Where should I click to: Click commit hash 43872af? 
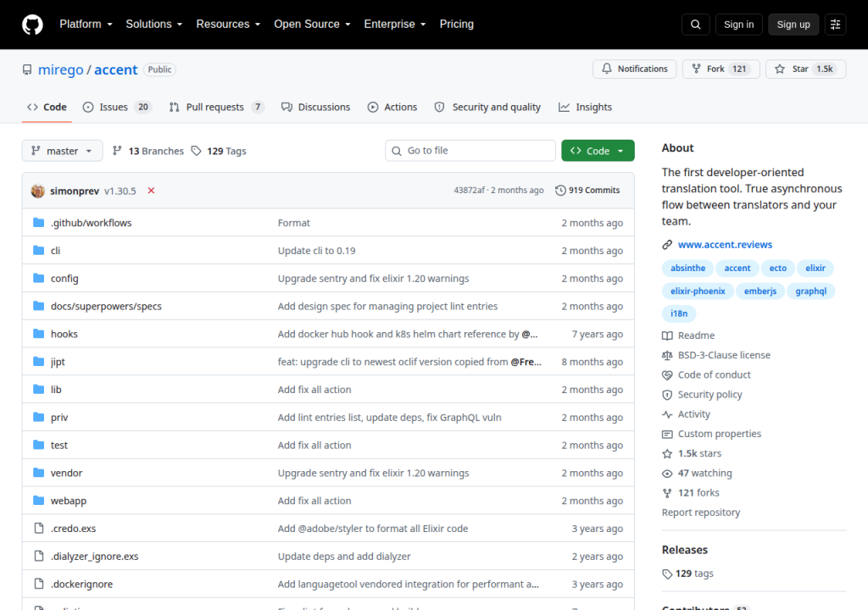click(469, 191)
